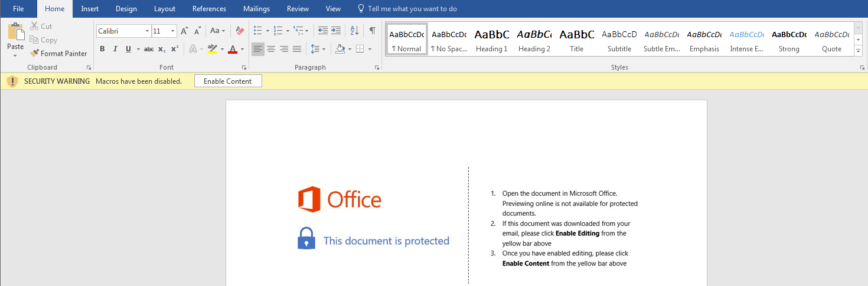Apply strikethrough formatting

[149, 49]
